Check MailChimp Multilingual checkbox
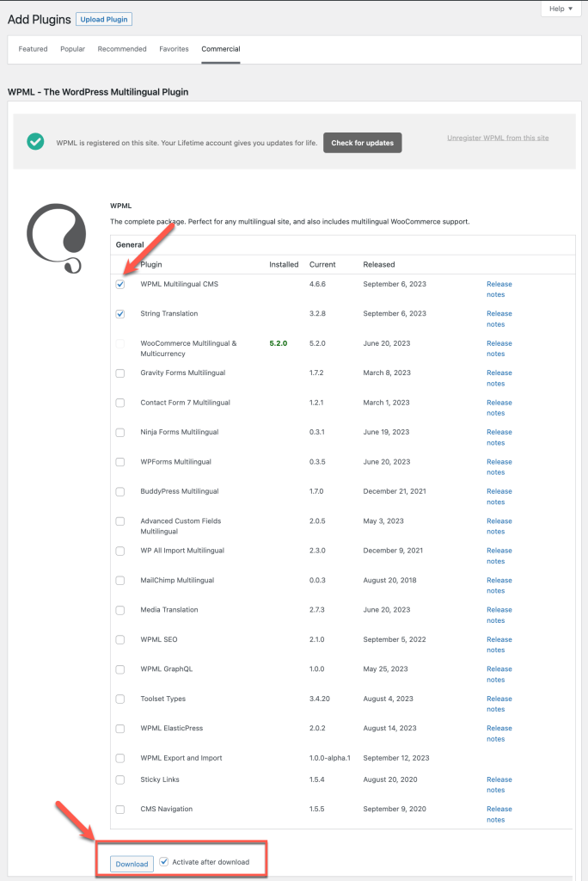Screen dimensions: 588x881 click(x=120, y=581)
